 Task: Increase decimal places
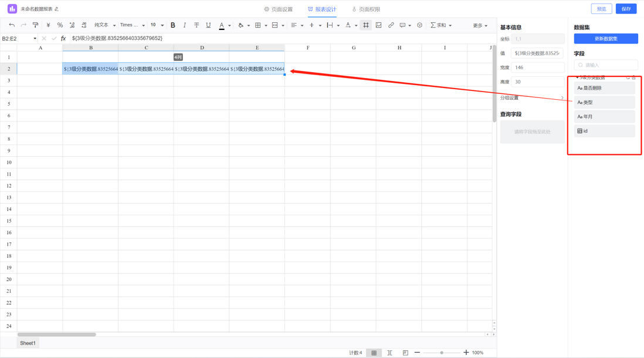click(x=84, y=25)
